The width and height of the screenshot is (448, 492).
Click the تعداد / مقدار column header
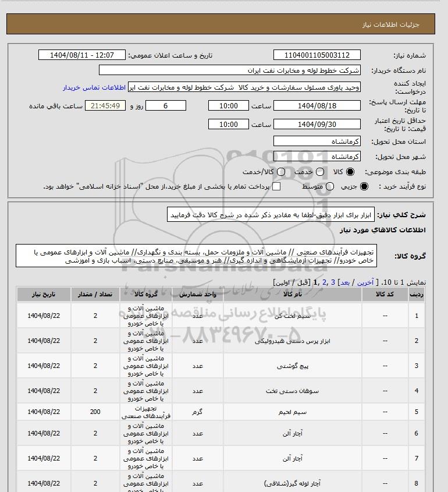(x=95, y=294)
